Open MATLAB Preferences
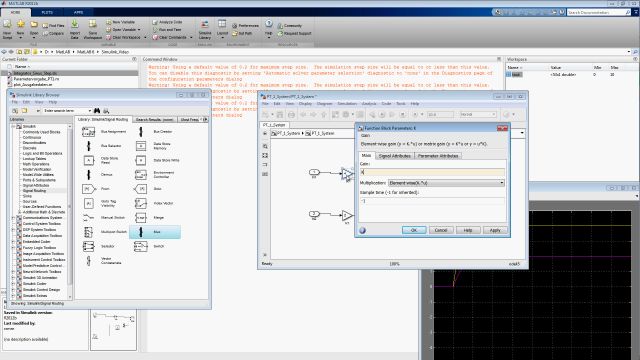The width and height of the screenshot is (640, 360). pyautogui.click(x=245, y=26)
